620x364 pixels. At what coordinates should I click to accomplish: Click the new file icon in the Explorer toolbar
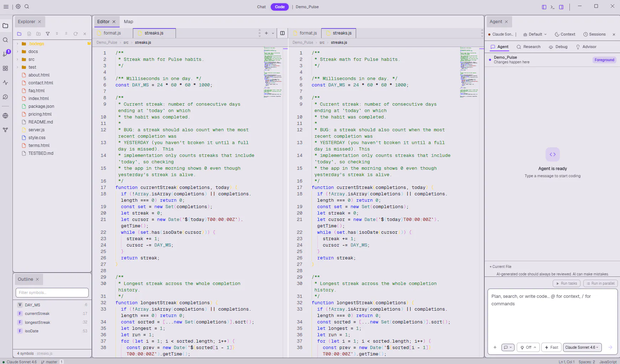click(x=29, y=34)
